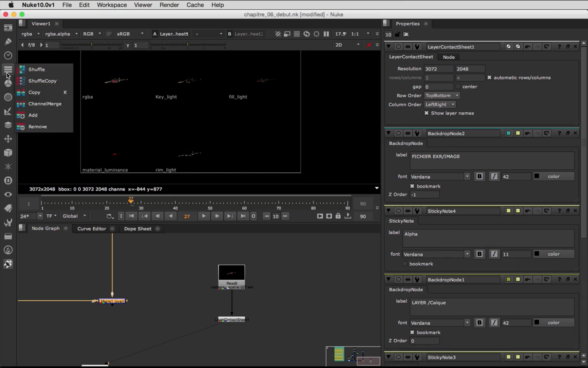Screen dimensions: 588x368
Task: Open the Workspace menu
Action: point(112,5)
